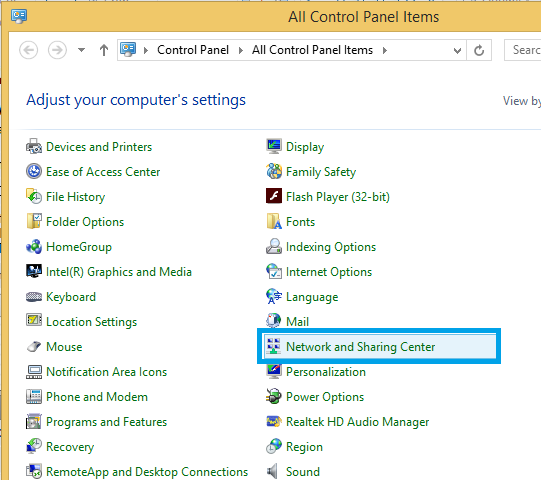Viewport: 541px width, 480px height.
Task: Open the Sound speaker icon
Action: click(273, 471)
